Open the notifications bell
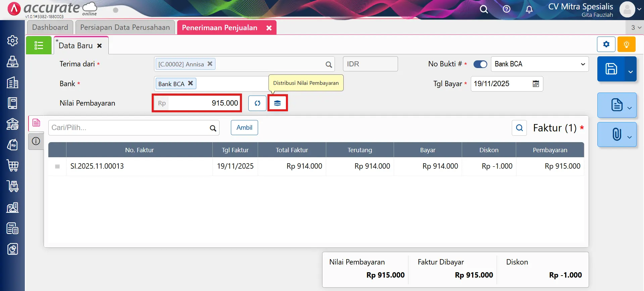Viewport: 644px width, 291px height. [529, 9]
